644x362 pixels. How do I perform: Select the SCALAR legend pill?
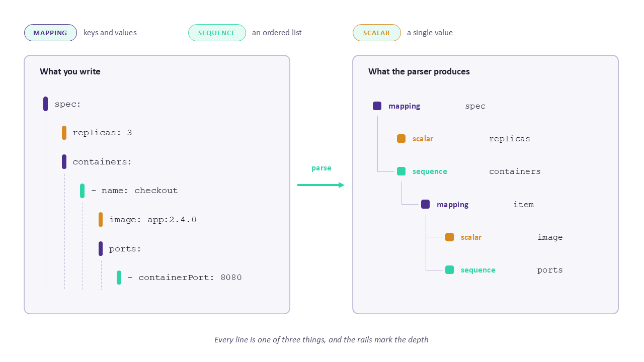pos(376,33)
